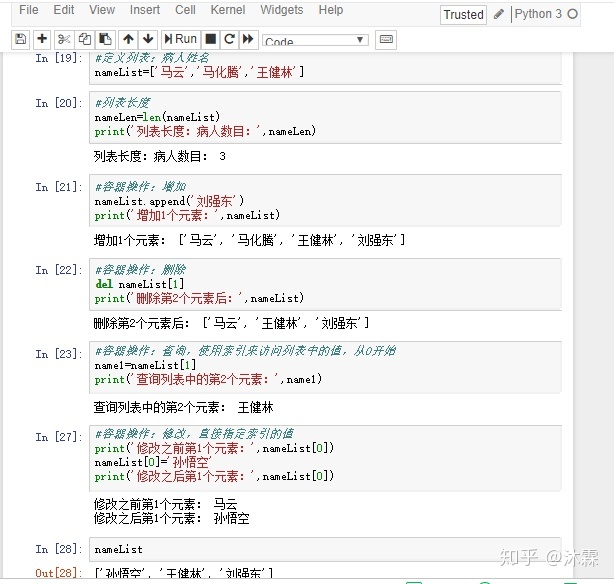Select code cell In [22] with del nameList[1]
The height and width of the screenshot is (584, 614).
tap(325, 284)
